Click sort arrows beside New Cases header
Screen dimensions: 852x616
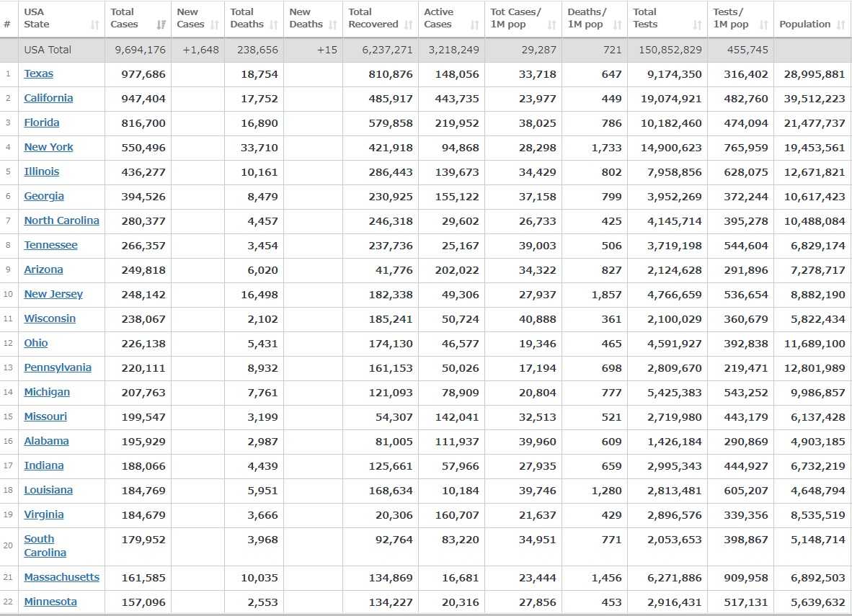pyautogui.click(x=215, y=24)
